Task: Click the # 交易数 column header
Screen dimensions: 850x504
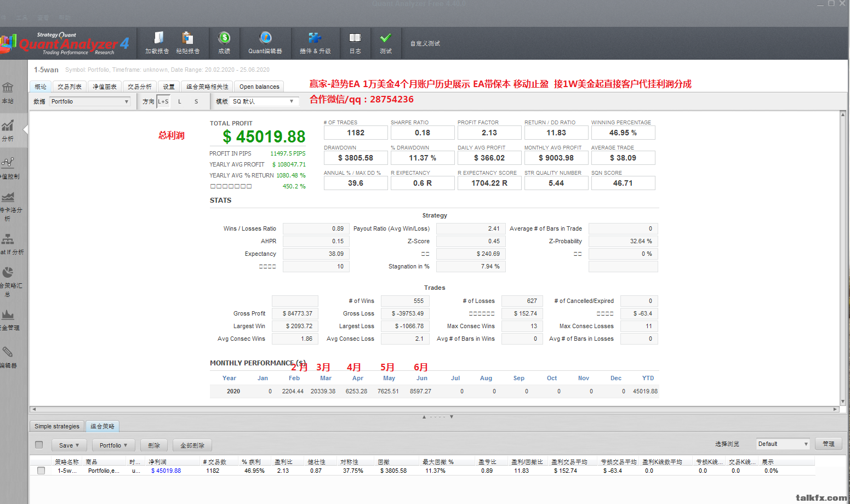Action: [219, 462]
